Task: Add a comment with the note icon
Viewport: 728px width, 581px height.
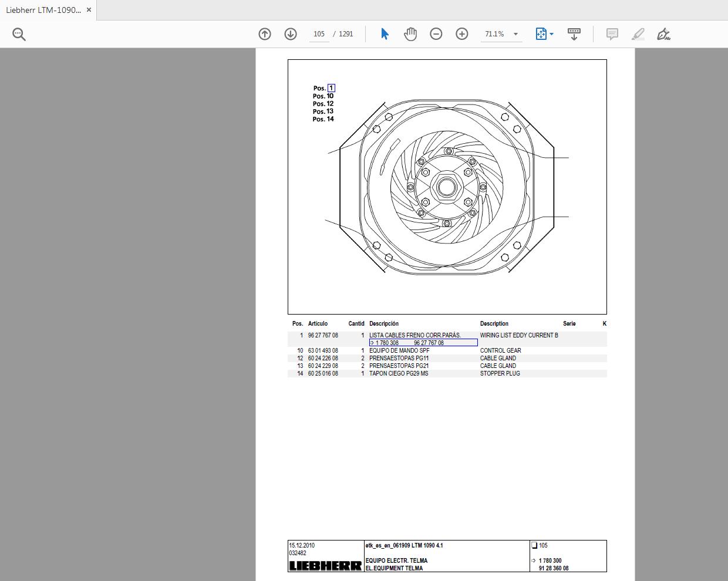Action: coord(612,34)
